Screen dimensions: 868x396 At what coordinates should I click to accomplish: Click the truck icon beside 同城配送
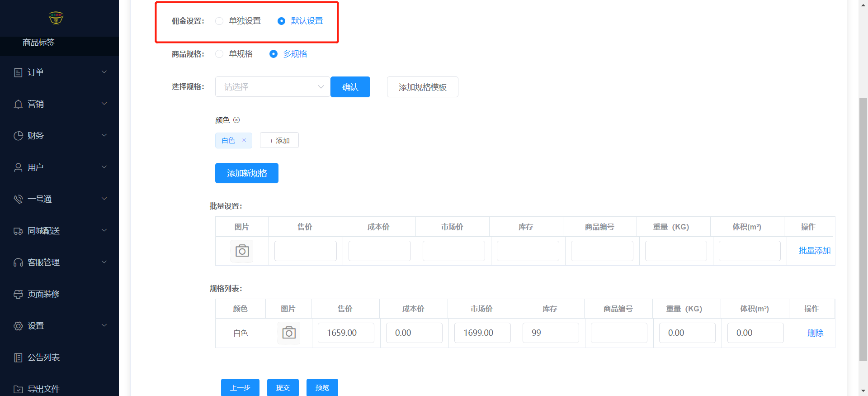pos(18,231)
